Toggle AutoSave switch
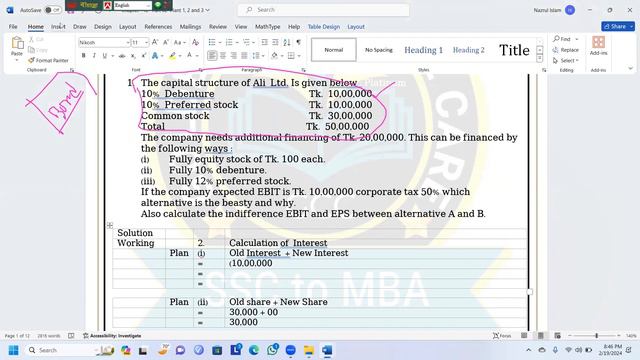The image size is (640, 360). (53, 10)
